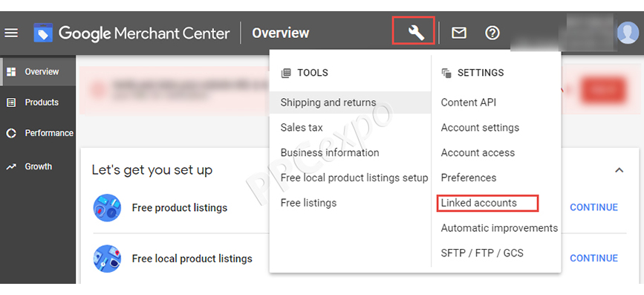
Task: Click the Overview page title in header
Action: (x=281, y=33)
